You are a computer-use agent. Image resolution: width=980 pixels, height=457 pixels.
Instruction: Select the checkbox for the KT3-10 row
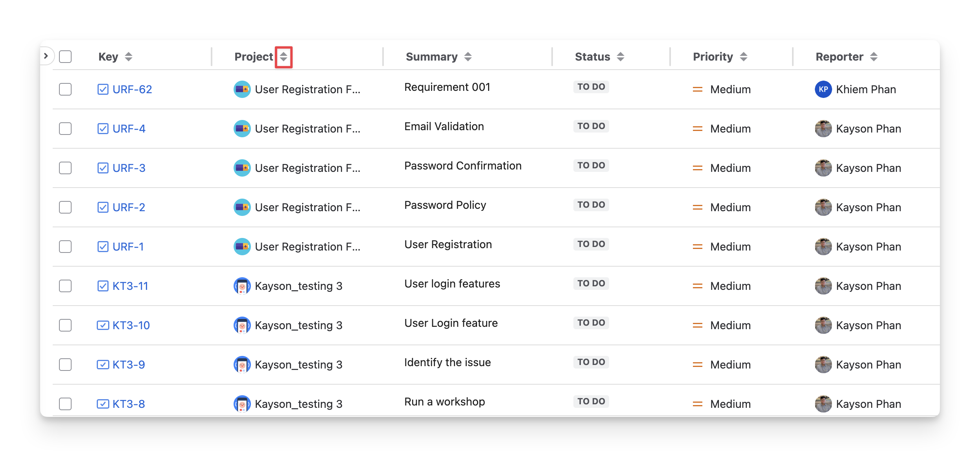coord(65,325)
